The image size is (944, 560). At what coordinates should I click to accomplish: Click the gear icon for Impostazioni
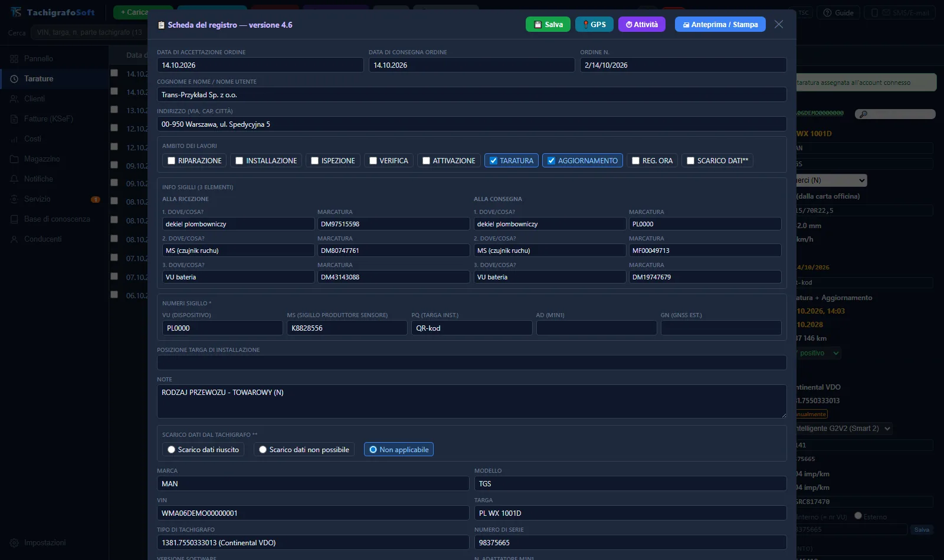pos(14,543)
